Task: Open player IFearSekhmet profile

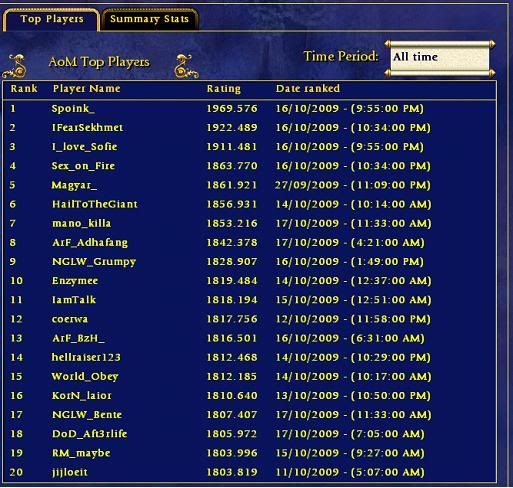Action: tap(87, 128)
